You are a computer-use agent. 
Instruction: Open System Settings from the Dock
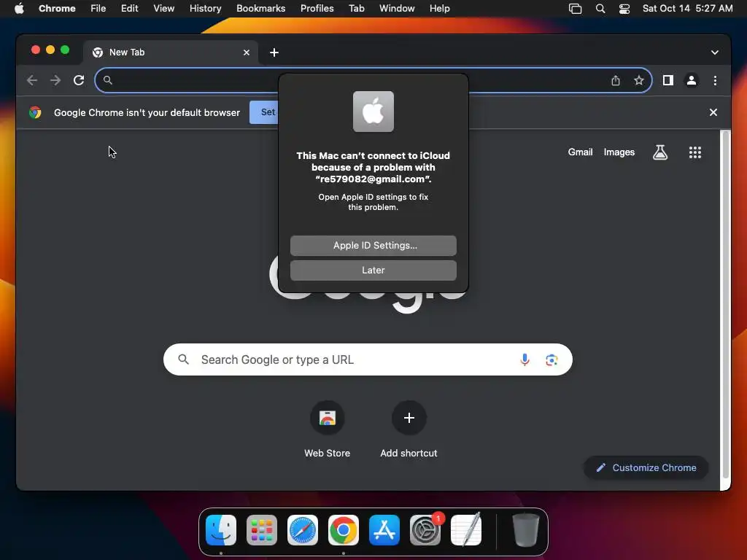[425, 529]
